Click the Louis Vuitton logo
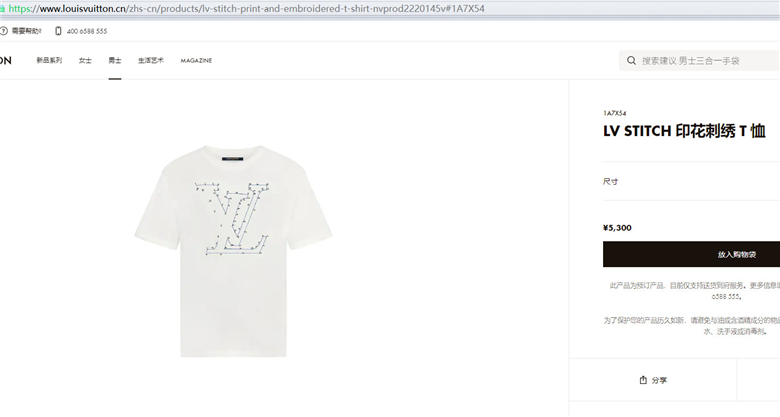 (5, 60)
